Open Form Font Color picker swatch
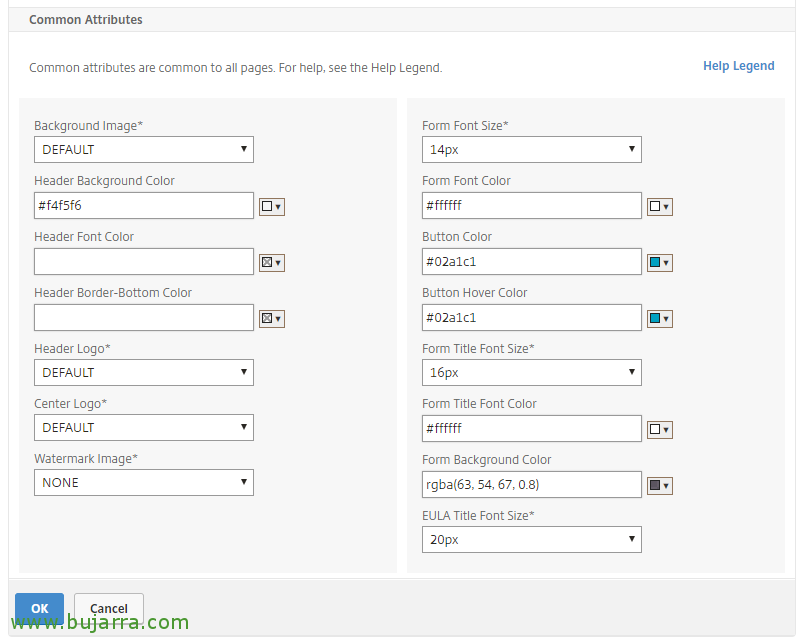 pyautogui.click(x=660, y=207)
